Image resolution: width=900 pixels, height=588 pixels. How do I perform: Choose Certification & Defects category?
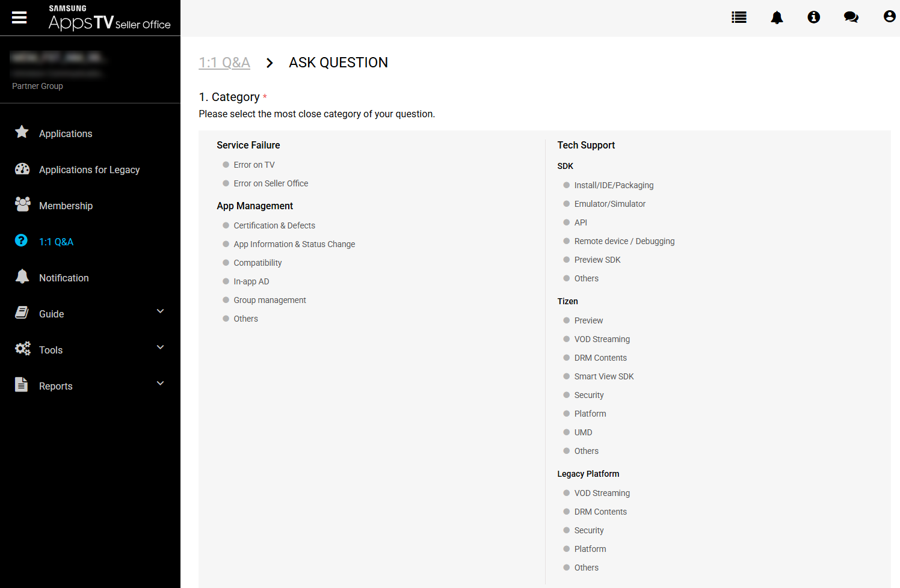(226, 225)
